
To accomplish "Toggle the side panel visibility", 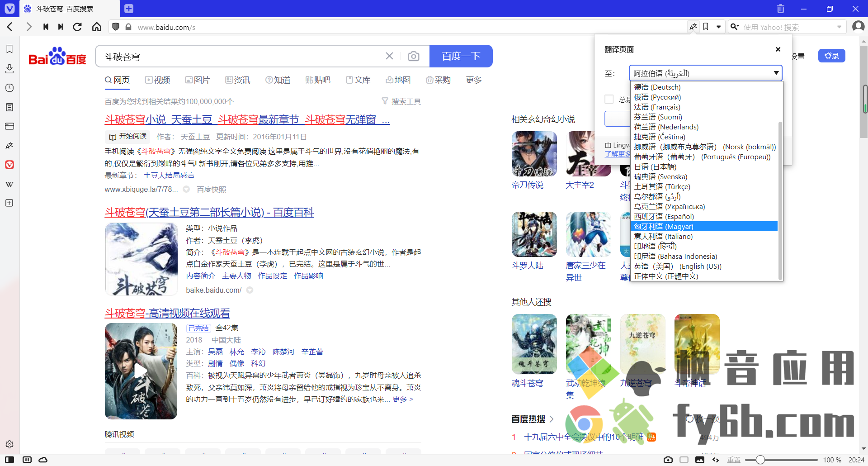I will coord(9,460).
